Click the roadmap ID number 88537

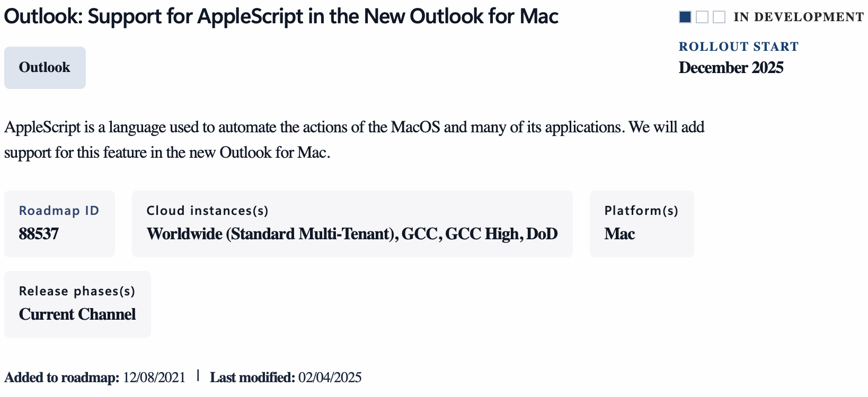(39, 234)
